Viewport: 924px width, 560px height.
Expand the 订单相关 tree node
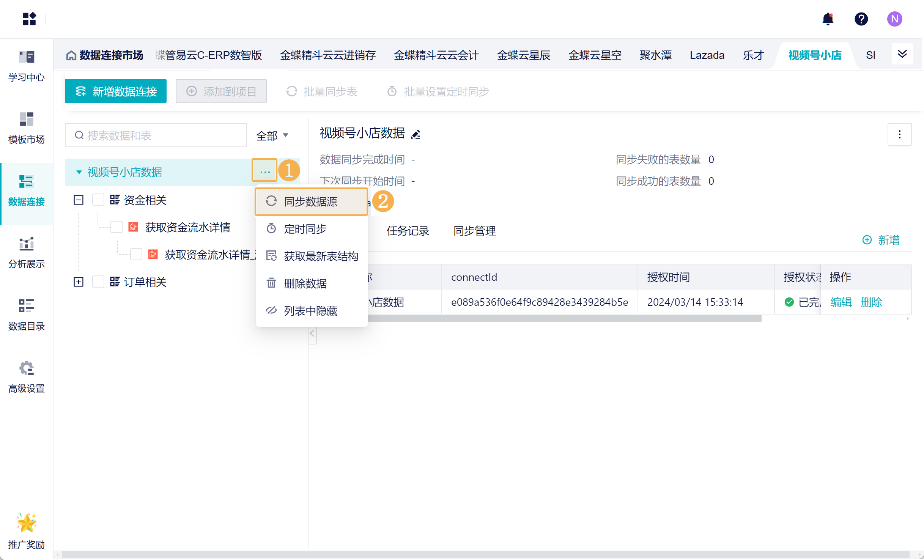pyautogui.click(x=79, y=282)
